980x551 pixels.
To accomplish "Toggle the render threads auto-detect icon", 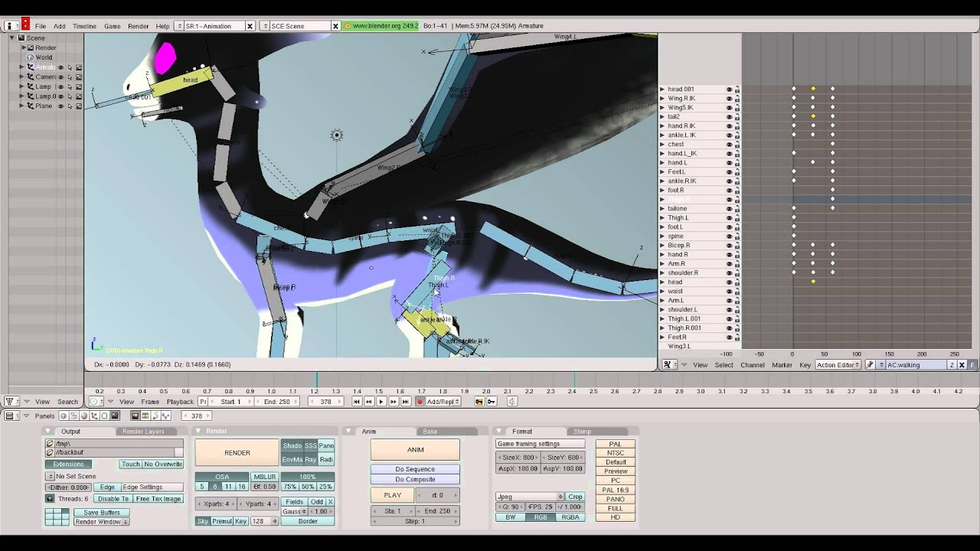I will coord(50,499).
